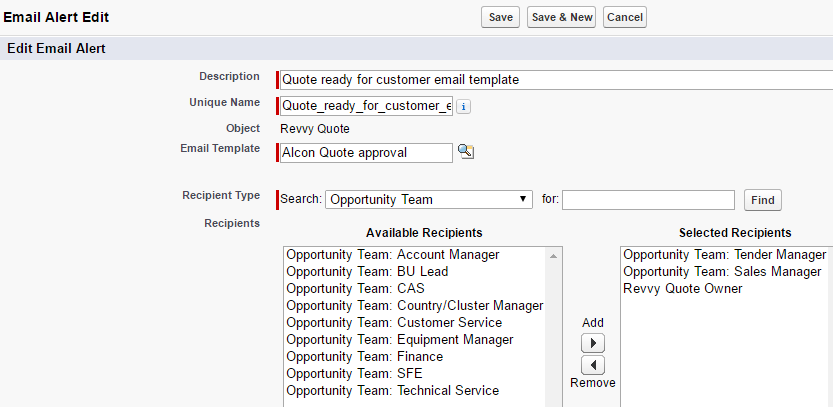Click the recipient search 'for' field

[x=648, y=200]
